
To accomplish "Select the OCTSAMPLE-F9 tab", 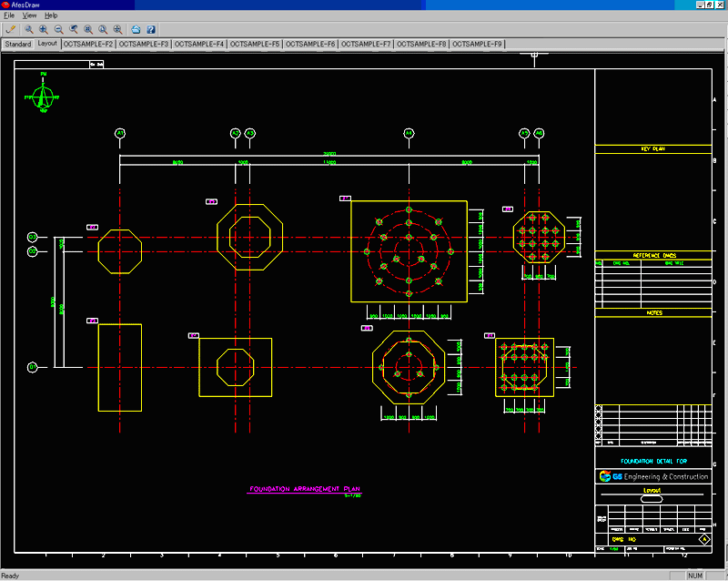I will [x=477, y=44].
